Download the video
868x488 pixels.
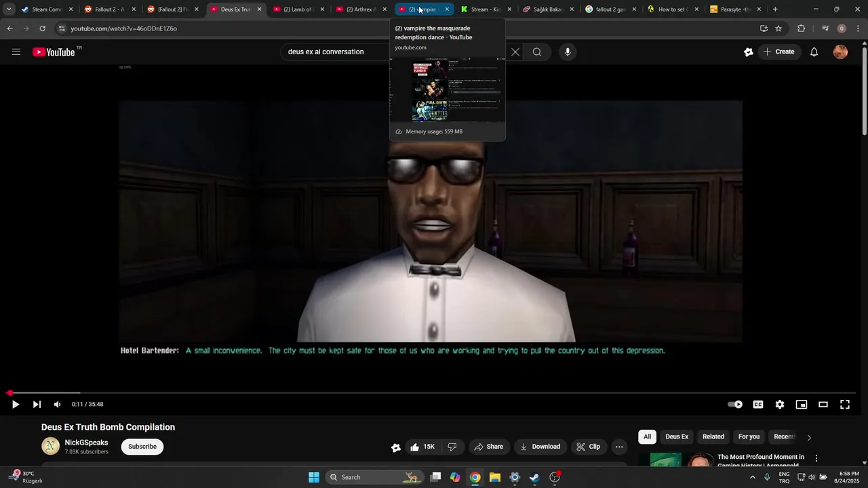[x=540, y=447]
